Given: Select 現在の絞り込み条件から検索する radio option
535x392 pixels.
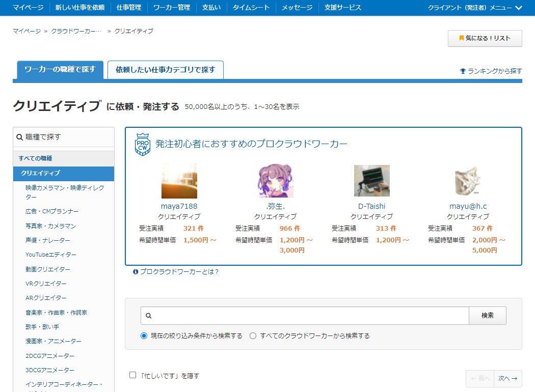Looking at the screenshot, I should 144,336.
